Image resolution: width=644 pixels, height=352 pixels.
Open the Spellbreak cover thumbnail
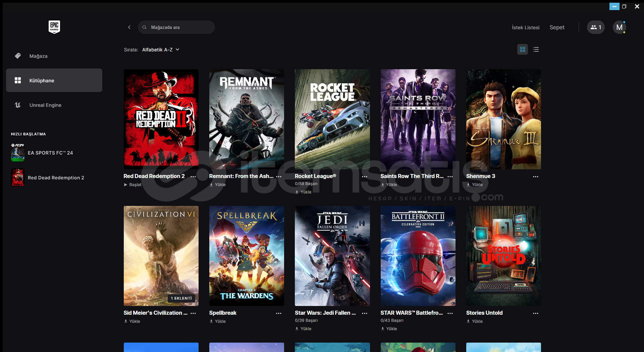pyautogui.click(x=247, y=256)
